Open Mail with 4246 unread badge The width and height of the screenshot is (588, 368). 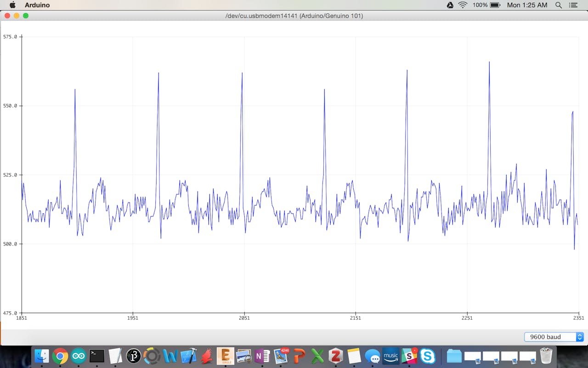(281, 356)
